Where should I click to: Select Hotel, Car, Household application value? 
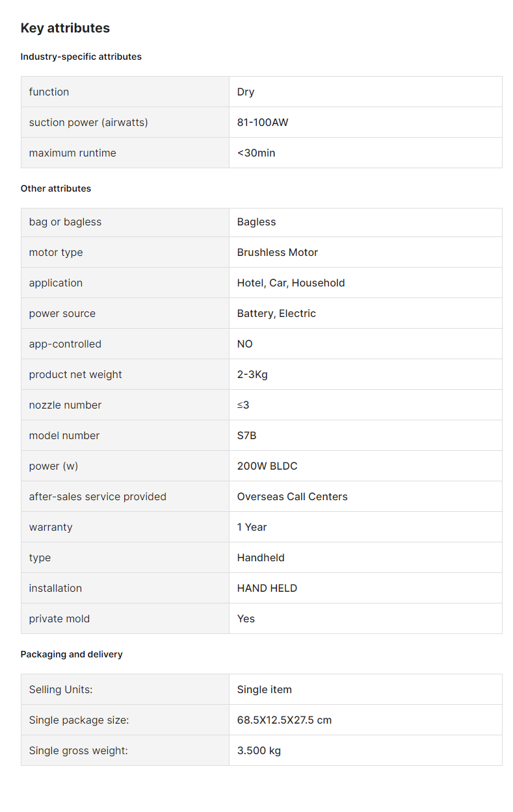click(x=291, y=283)
